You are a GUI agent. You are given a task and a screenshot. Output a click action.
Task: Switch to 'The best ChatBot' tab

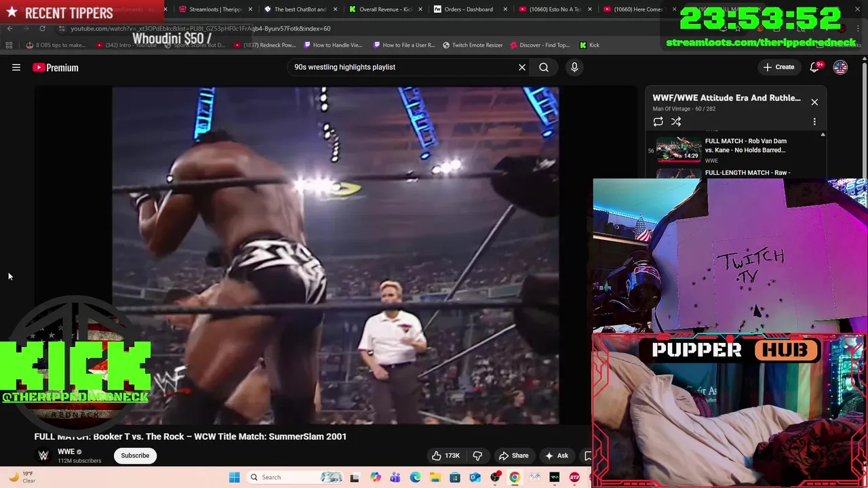pyautogui.click(x=300, y=9)
